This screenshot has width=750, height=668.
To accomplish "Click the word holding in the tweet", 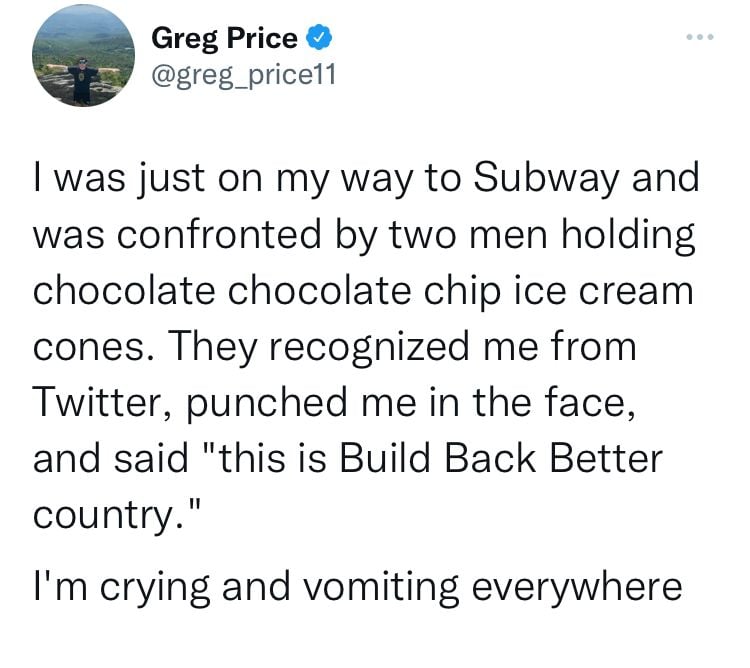I will point(628,235).
